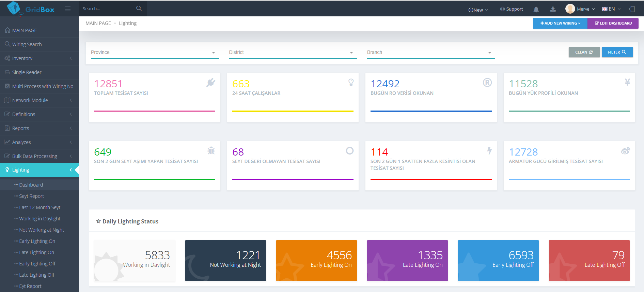The image size is (644, 292).
Task: Open the Branch dropdown
Action: [x=431, y=53]
